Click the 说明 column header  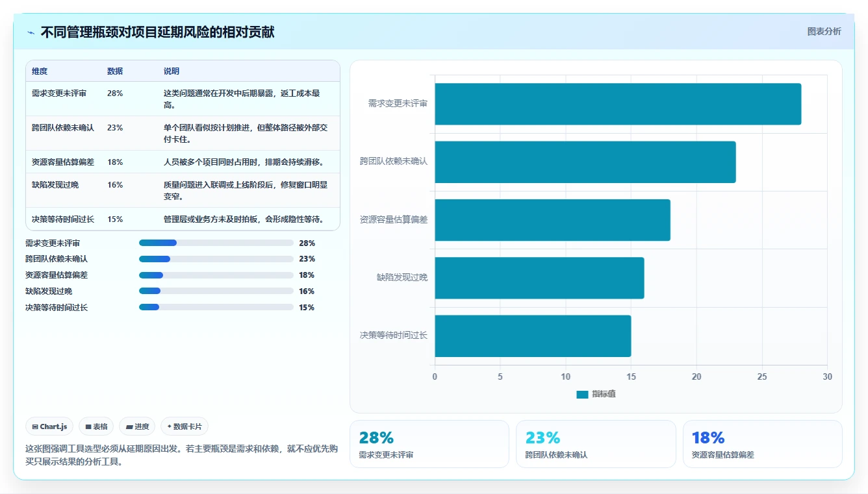pos(172,71)
